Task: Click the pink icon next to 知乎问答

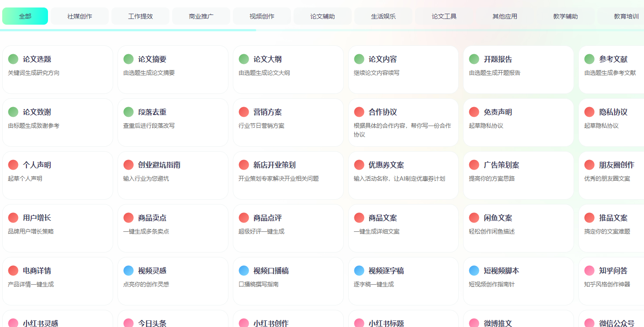Action: [589, 271]
